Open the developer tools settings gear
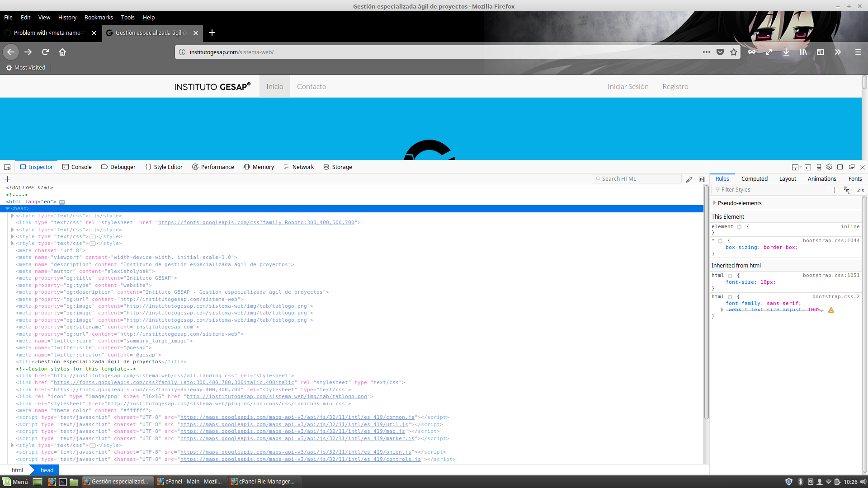 tap(829, 167)
